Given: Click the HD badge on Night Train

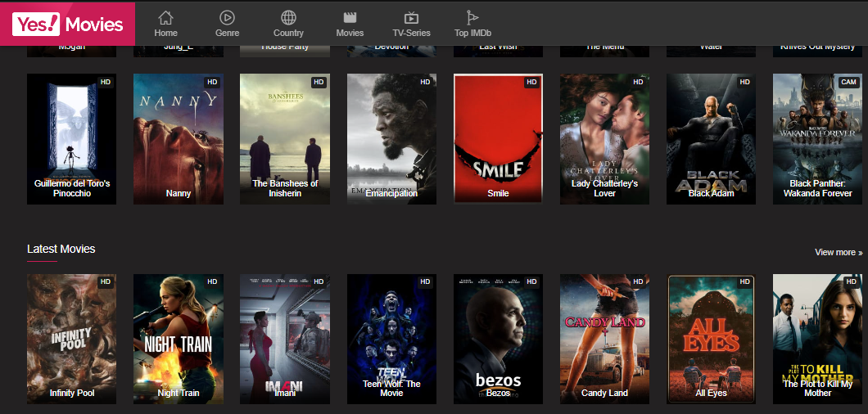Looking at the screenshot, I should click(x=212, y=281).
